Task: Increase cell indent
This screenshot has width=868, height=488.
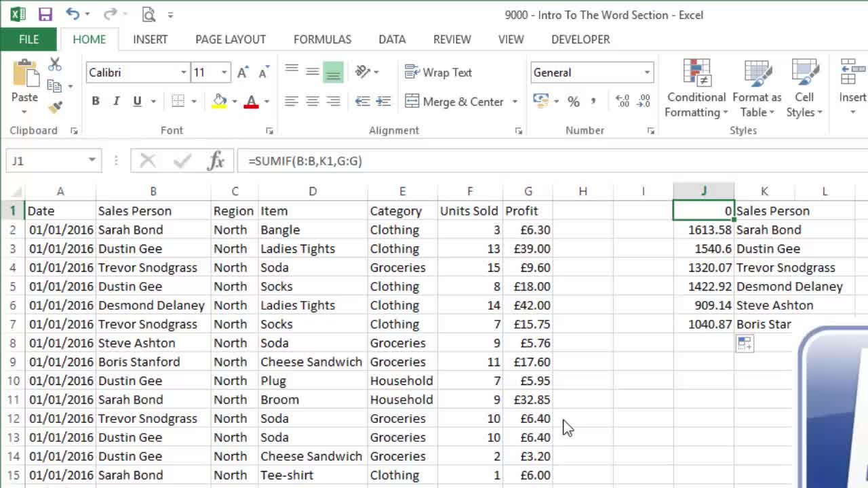Action: tap(383, 101)
